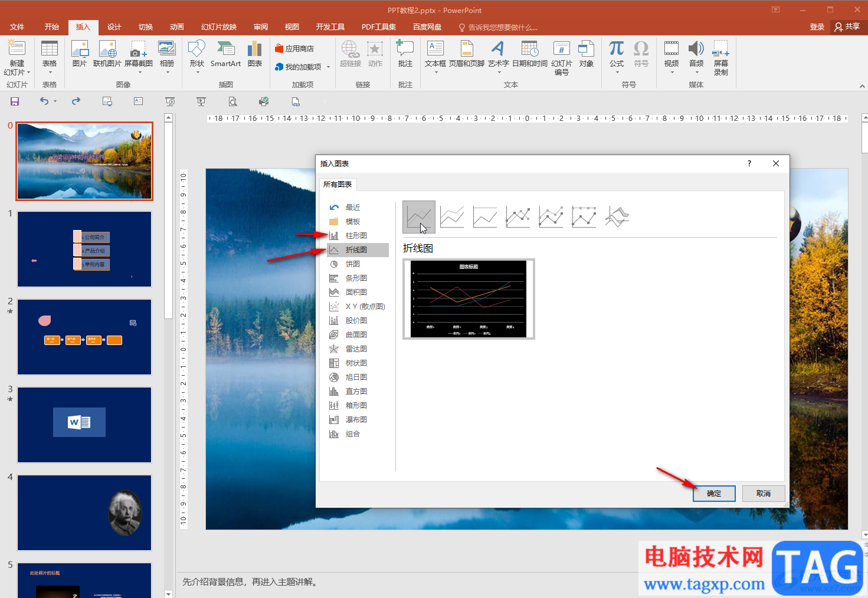Viewport: 868px width, 598px height.
Task: Open the 设计 ribbon tab
Action: click(x=114, y=27)
